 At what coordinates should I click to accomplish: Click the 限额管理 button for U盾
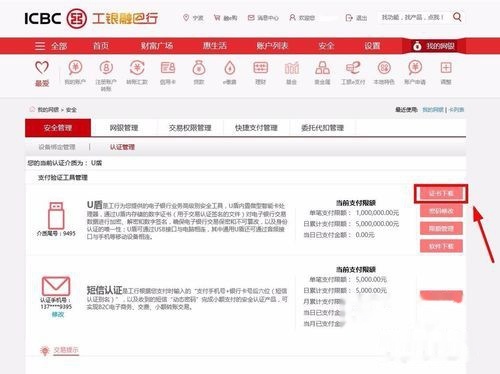point(441,229)
